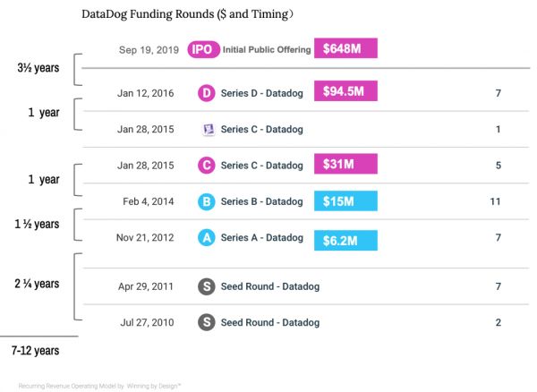
Task: Click the Sep 19, 2019 date
Action: coord(149,50)
